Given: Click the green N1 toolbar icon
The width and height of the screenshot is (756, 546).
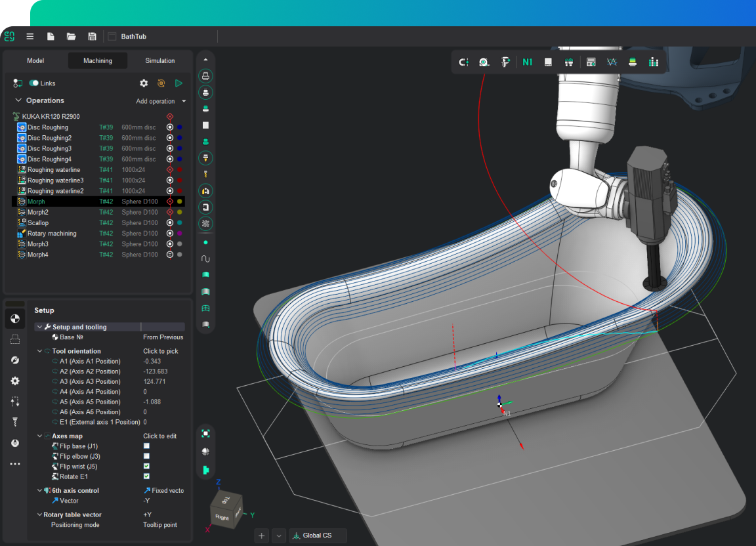Looking at the screenshot, I should tap(527, 62).
